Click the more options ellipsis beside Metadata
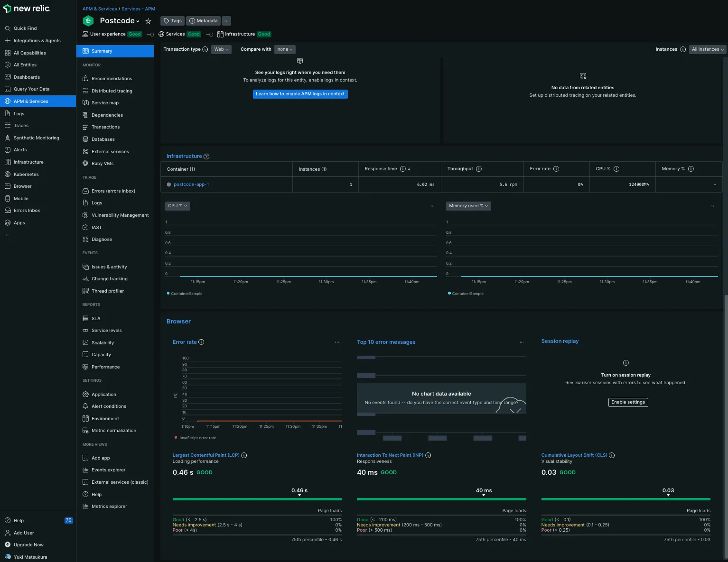This screenshot has height=562, width=728. tap(226, 21)
